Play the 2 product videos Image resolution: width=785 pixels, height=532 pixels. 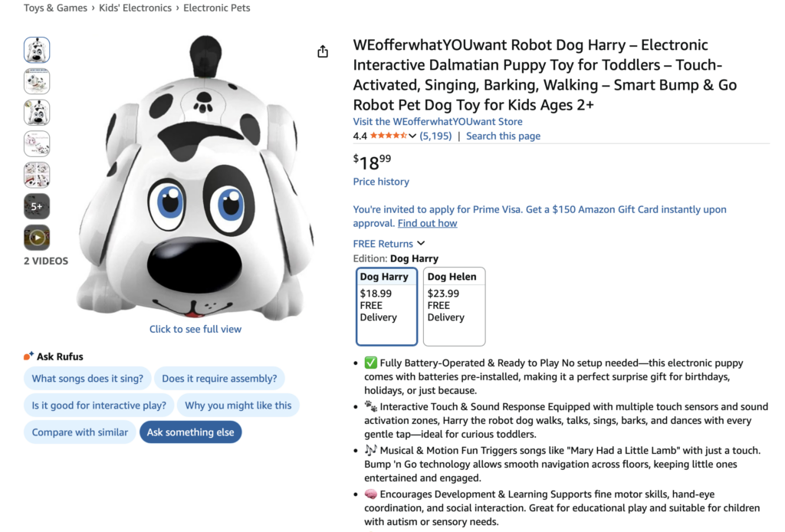[36, 238]
